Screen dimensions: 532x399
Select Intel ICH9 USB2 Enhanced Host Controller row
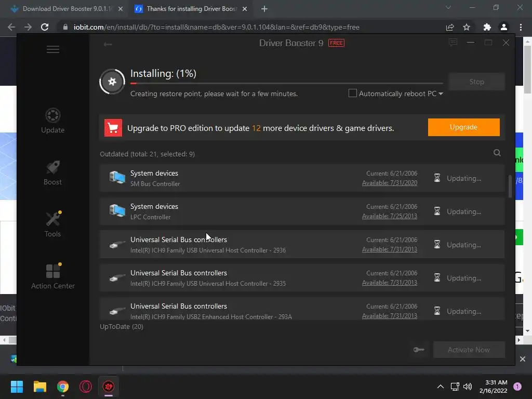click(302, 309)
